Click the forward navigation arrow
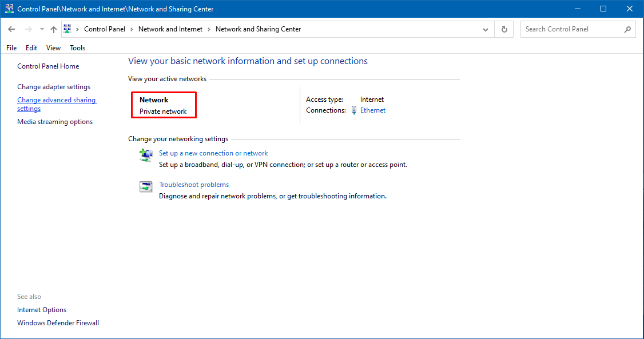This screenshot has width=644, height=339. point(29,29)
